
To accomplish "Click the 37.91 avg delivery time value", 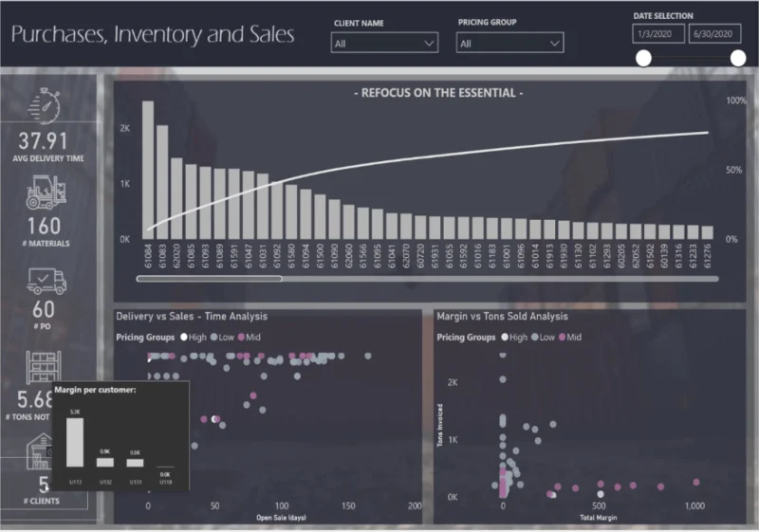I will [43, 141].
